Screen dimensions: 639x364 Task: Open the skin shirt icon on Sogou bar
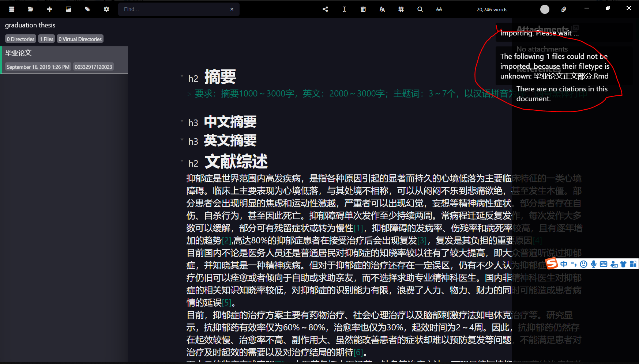623,264
